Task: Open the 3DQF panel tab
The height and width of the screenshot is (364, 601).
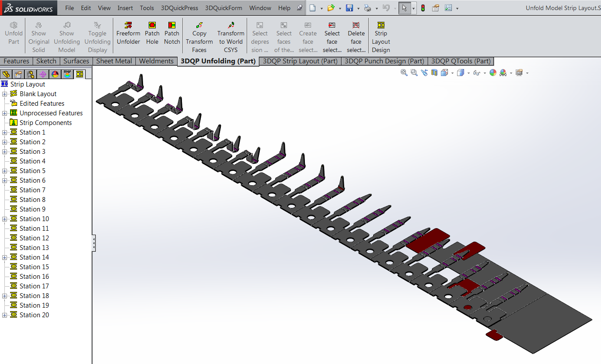Action: click(67, 74)
